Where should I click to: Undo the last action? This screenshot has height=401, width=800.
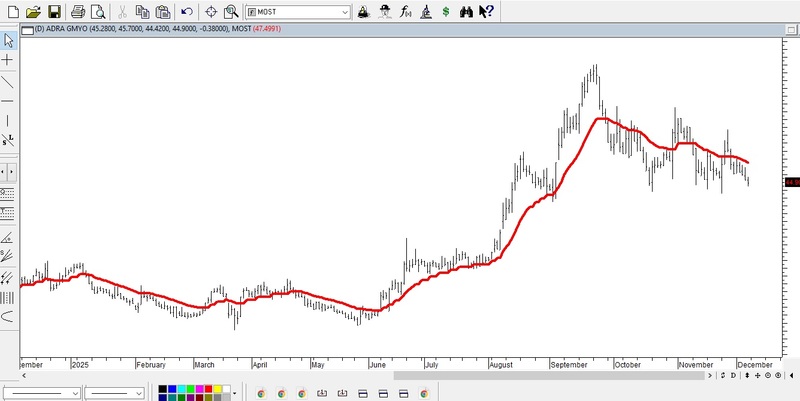(x=187, y=12)
